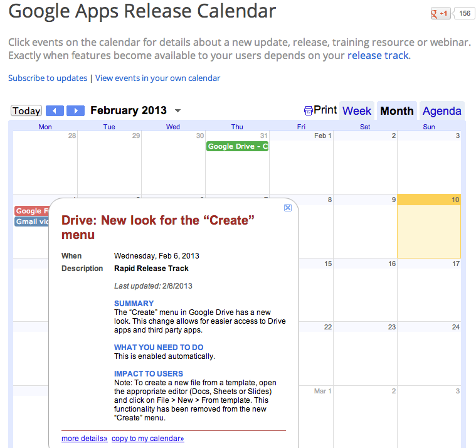Click day number 8

click(x=330, y=200)
